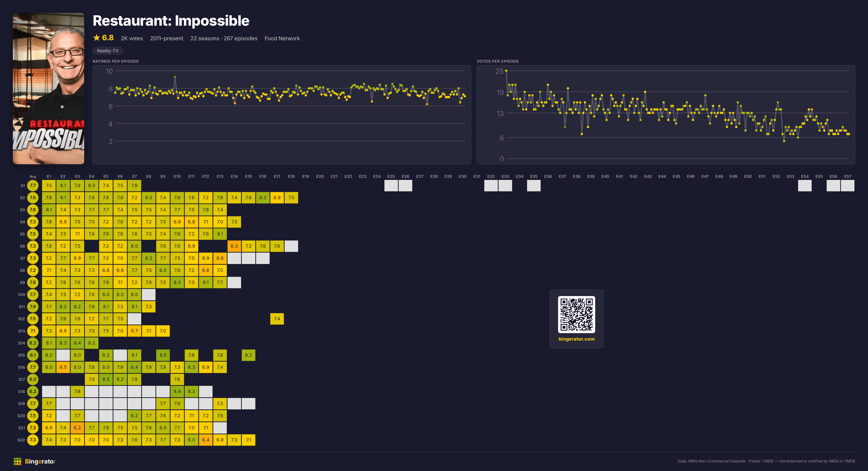
Task: Click the S11 average badge 7.9
Action: (33, 307)
